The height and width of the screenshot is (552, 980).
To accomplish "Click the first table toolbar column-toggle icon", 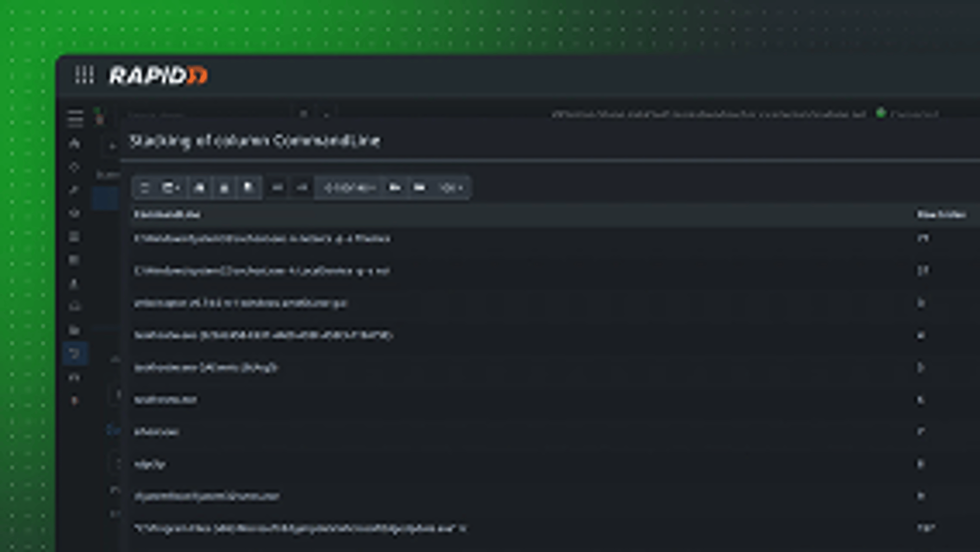I will point(144,188).
